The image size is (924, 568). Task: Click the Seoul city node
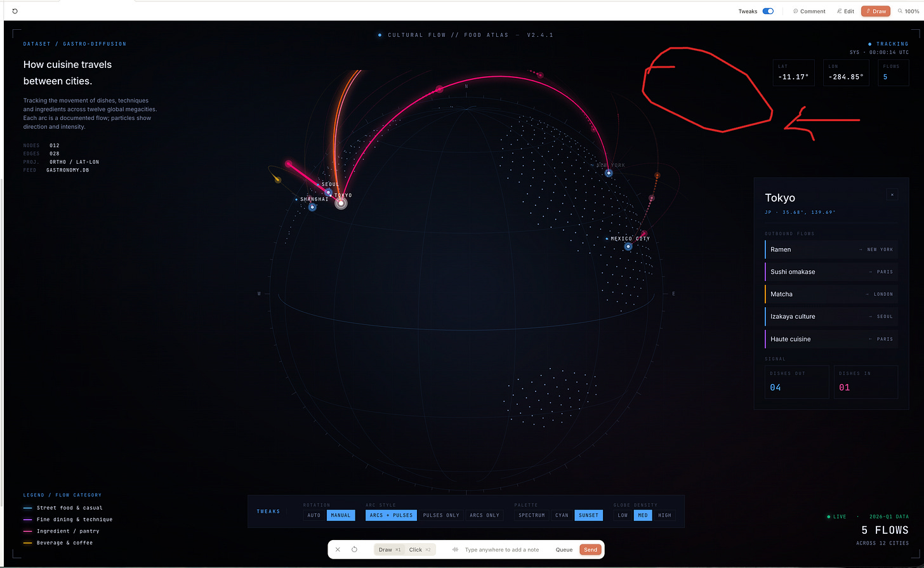click(x=328, y=192)
